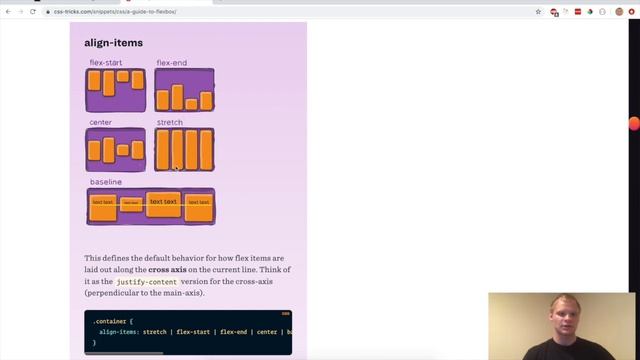
Task: Open the green and red extension icon
Action: click(x=590, y=12)
